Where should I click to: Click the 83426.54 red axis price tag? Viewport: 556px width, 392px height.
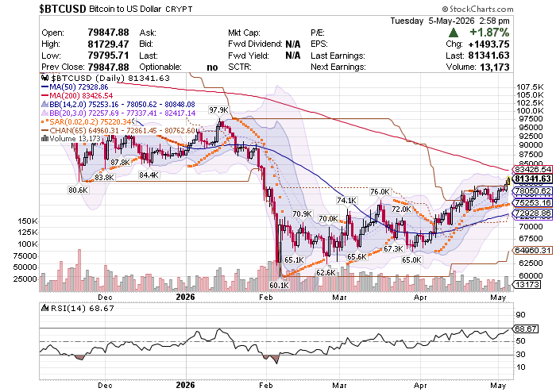pyautogui.click(x=533, y=170)
